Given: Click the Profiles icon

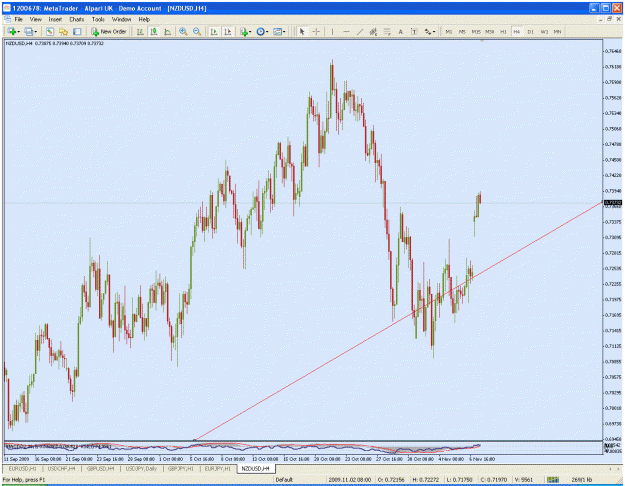Looking at the screenshot, I should (29, 31).
